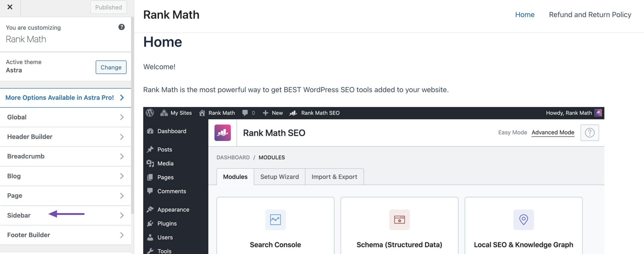Switch from Advanced Mode to Easy Mode
The width and height of the screenshot is (644, 254).
513,132
